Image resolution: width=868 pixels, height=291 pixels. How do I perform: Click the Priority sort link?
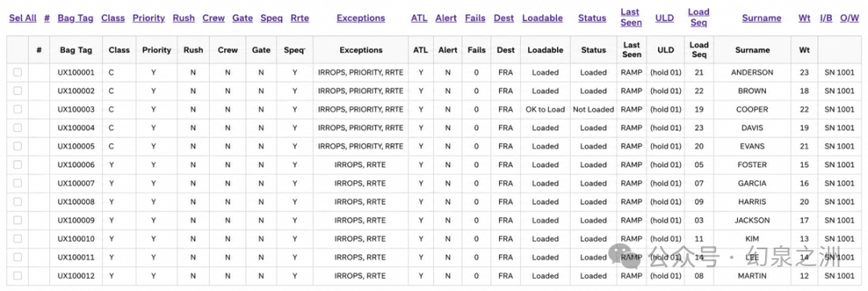pos(149,18)
